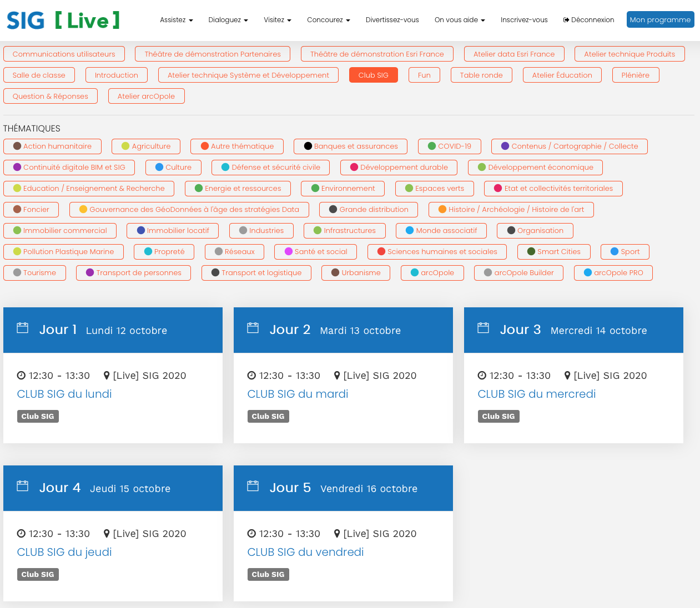This screenshot has width=700, height=608.
Task: Expand the Dialoguez menu
Action: click(228, 20)
